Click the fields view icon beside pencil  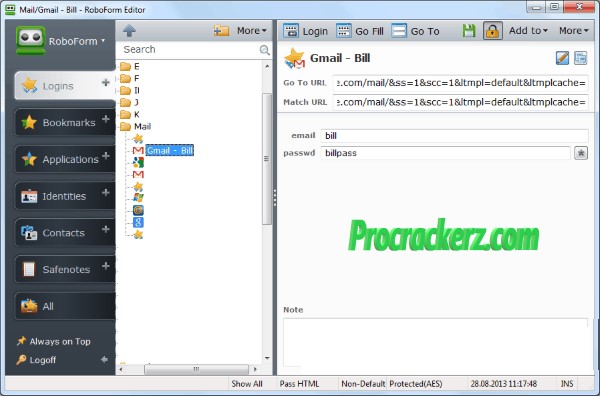tap(580, 58)
